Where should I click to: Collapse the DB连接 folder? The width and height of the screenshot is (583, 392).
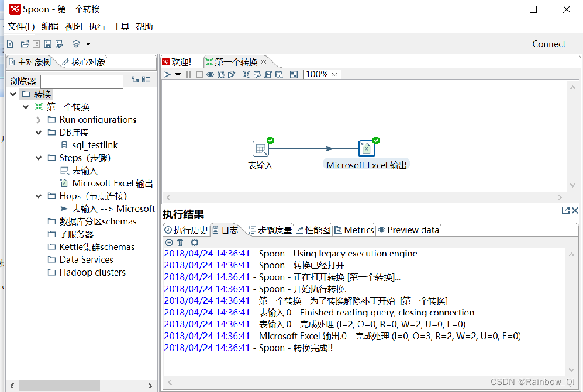coord(38,132)
